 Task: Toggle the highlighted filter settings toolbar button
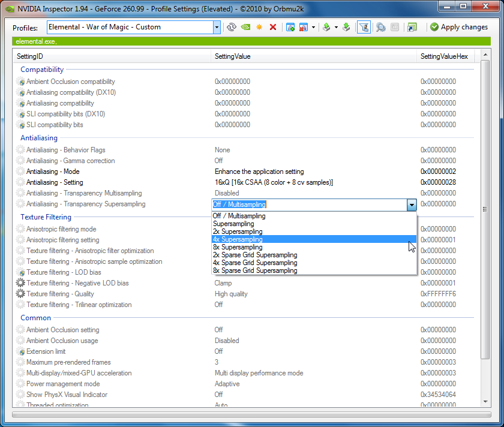[x=364, y=27]
